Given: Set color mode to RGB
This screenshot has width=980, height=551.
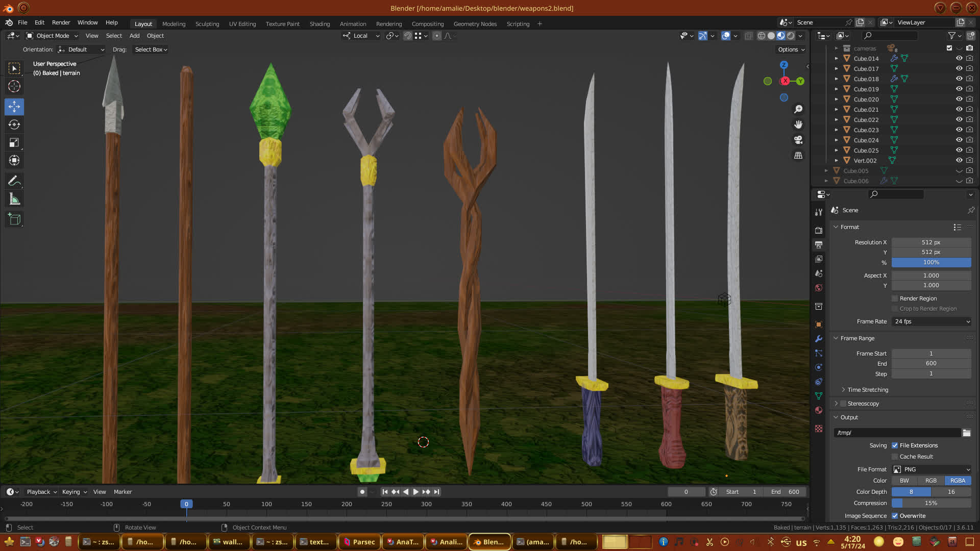Looking at the screenshot, I should [931, 481].
